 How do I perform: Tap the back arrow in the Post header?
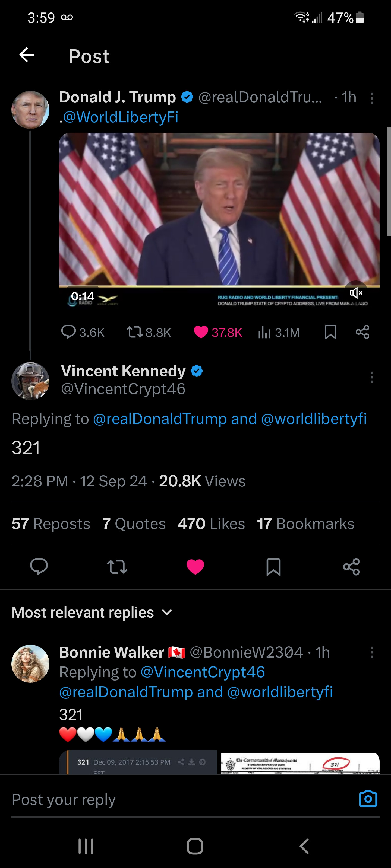(x=27, y=55)
